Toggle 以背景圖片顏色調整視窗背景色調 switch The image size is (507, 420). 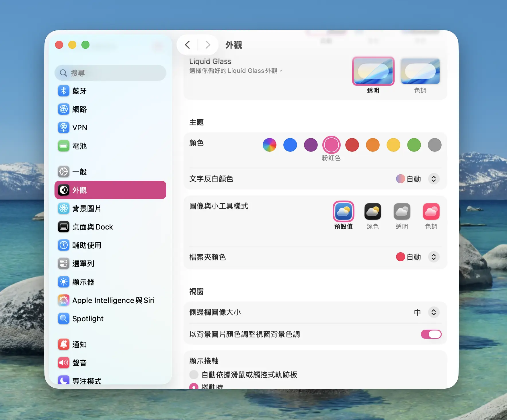pyautogui.click(x=431, y=334)
